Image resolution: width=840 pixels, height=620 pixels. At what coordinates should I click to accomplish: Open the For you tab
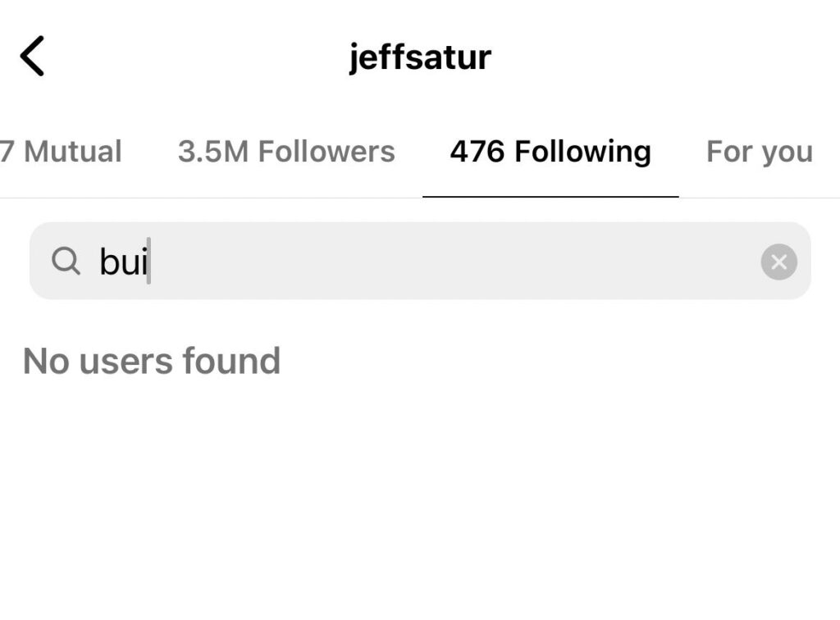click(x=759, y=152)
